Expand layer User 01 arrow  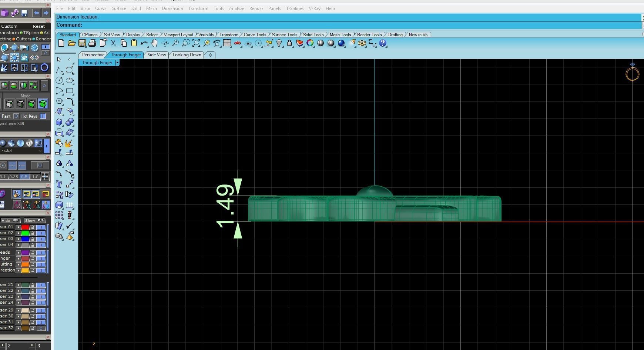[18, 227]
